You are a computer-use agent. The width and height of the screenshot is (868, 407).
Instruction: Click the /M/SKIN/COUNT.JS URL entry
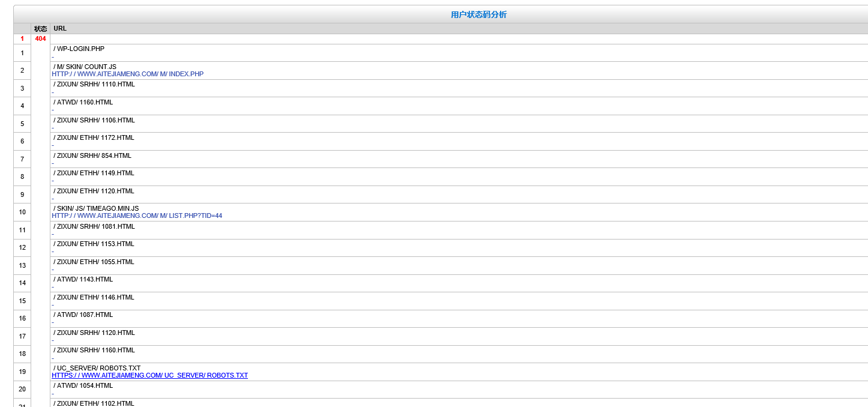85,67
